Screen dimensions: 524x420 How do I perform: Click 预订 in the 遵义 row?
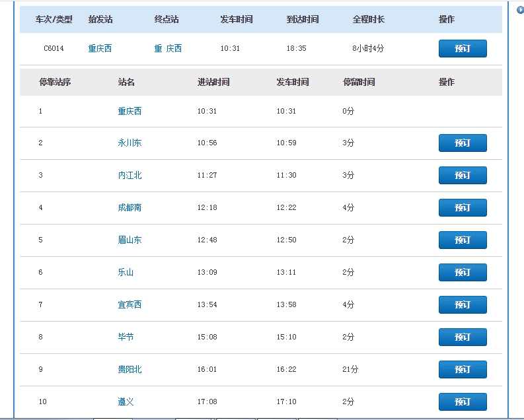(463, 402)
